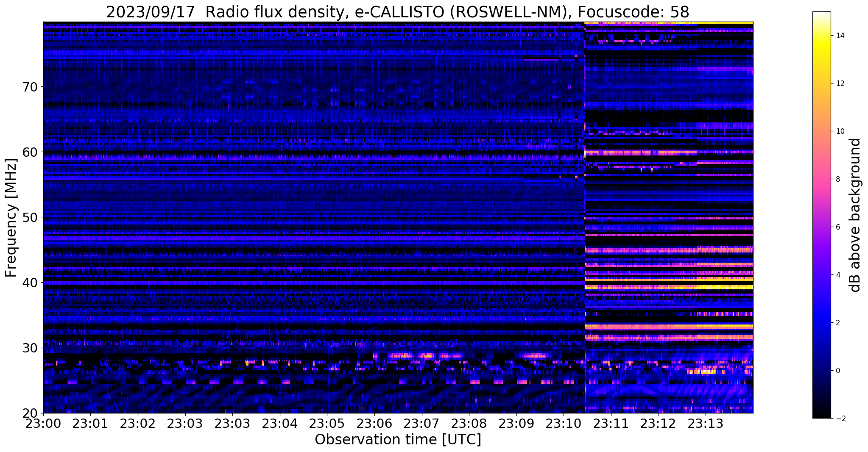Image resolution: width=868 pixels, height=452 pixels.
Task: Select the 23:13 time tick label
Action: click(x=706, y=423)
